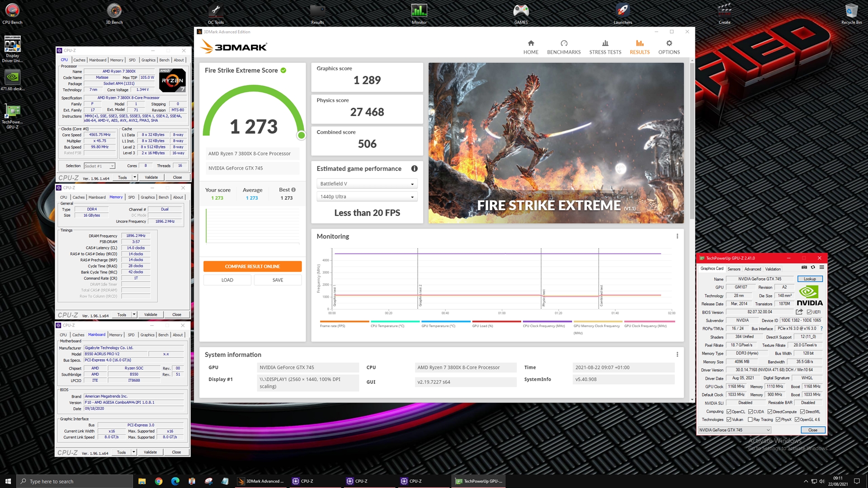Toggle CUDA checkbox in GPU-Z

(x=750, y=412)
